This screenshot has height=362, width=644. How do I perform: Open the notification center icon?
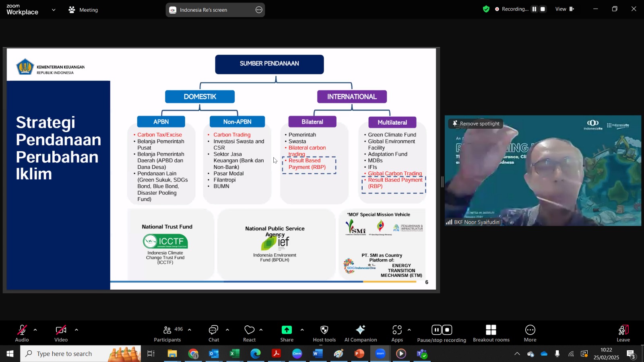click(x=631, y=354)
